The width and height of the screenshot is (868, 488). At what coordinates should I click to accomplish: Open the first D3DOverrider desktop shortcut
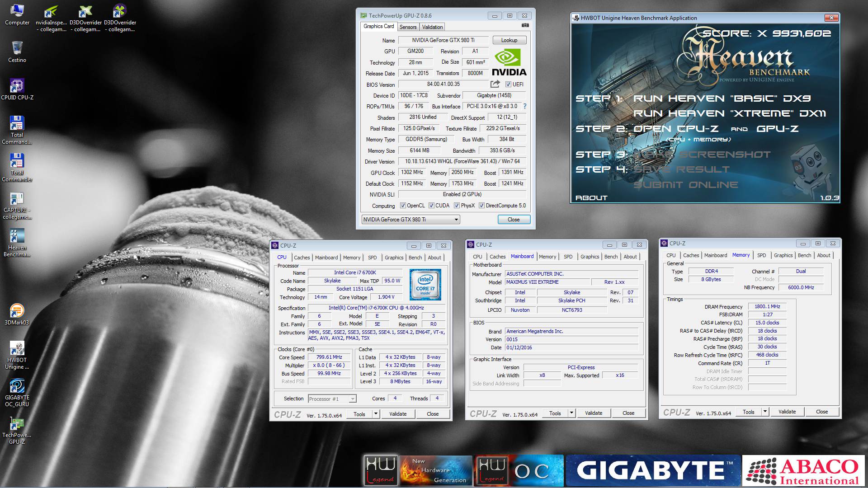pyautogui.click(x=86, y=18)
